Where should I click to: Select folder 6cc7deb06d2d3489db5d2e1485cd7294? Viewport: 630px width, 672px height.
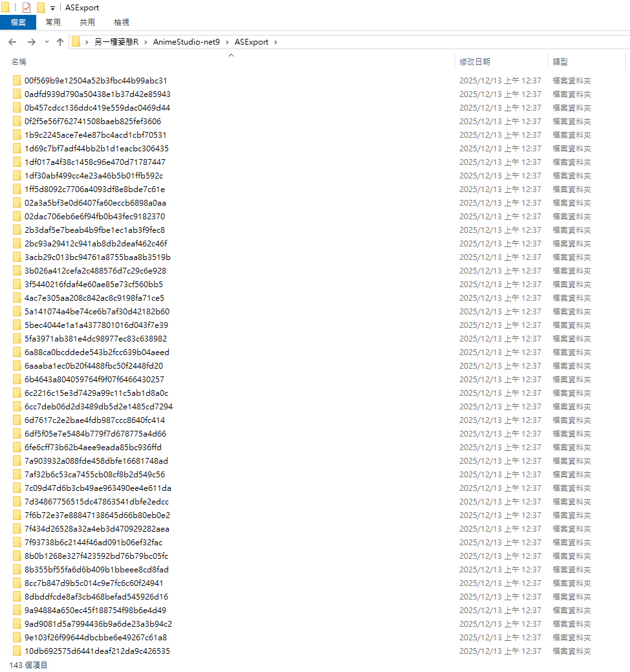coord(98,407)
